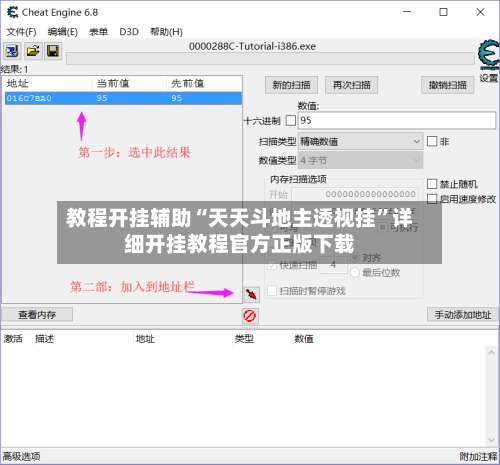500x465 pixels.
Task: Open the 表单 menu
Action: click(98, 32)
